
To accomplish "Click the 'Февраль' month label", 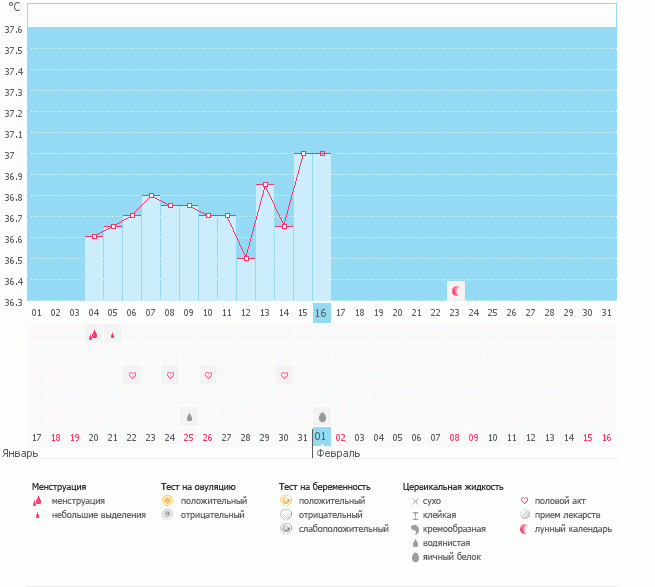I will click(x=338, y=452).
